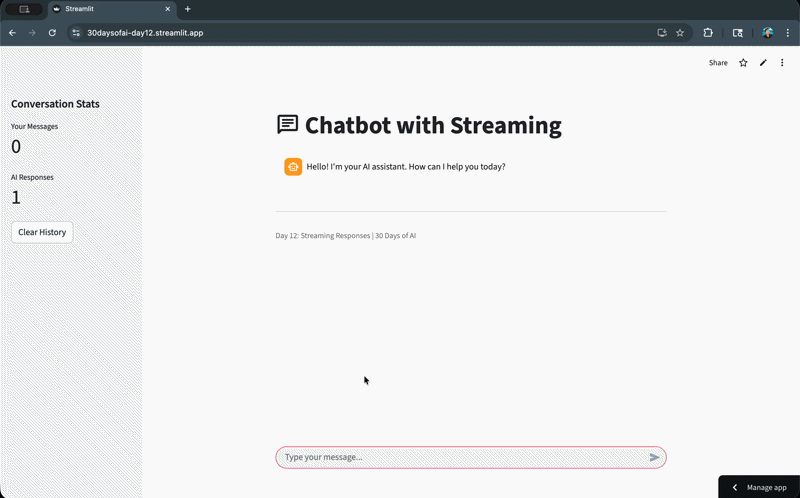Open the browser extensions puzzle icon
This screenshot has width=800, height=498.
pos(709,32)
